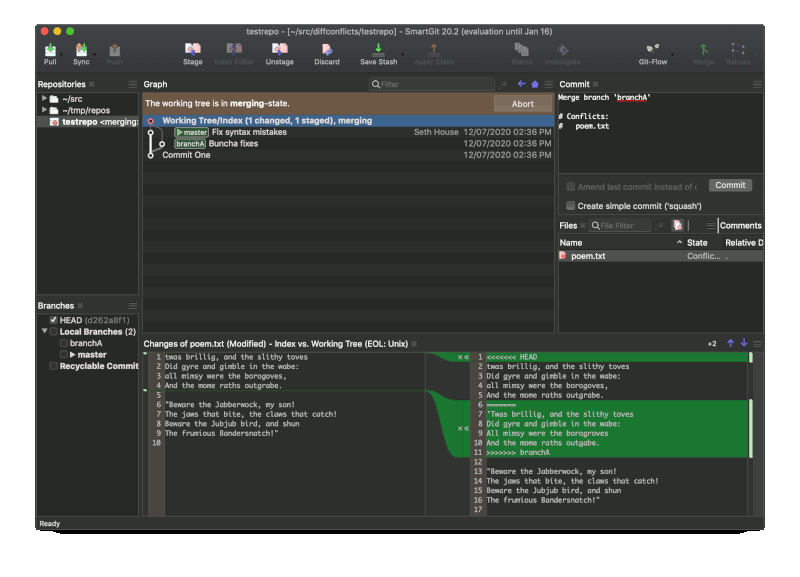Screen dimensions: 800x577
Task: Click the Graph panel back arrow
Action: tap(521, 84)
